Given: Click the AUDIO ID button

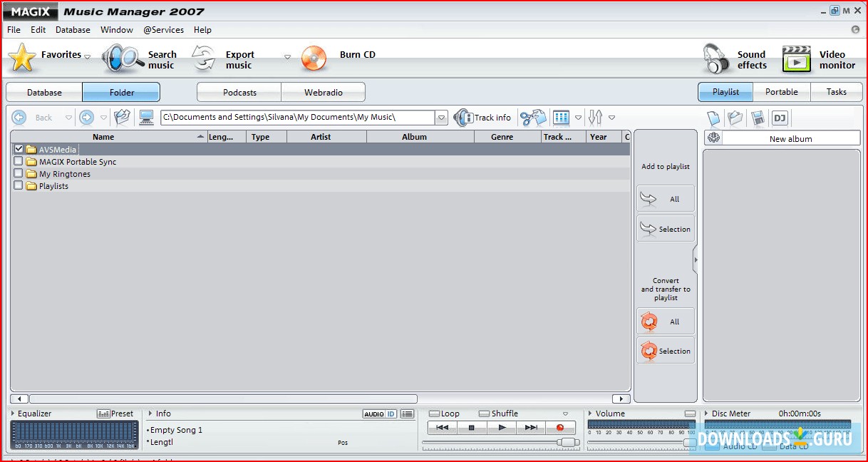Looking at the screenshot, I should point(380,414).
